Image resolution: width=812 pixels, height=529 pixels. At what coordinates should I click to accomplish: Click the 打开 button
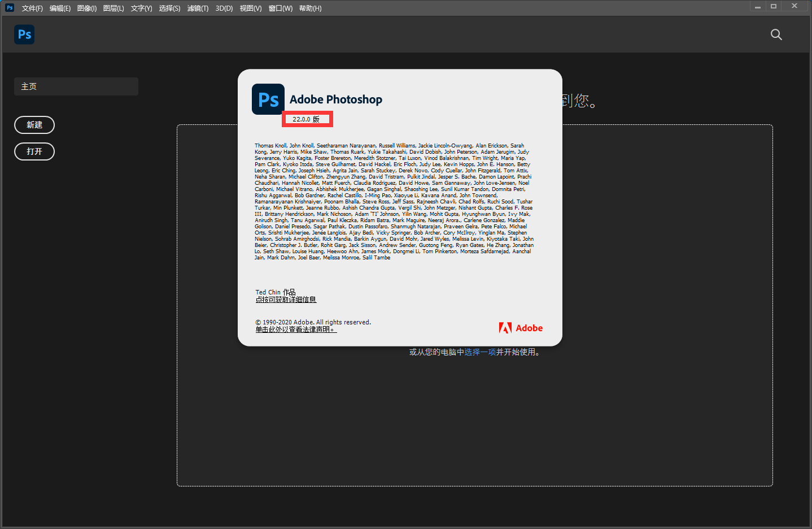click(34, 151)
